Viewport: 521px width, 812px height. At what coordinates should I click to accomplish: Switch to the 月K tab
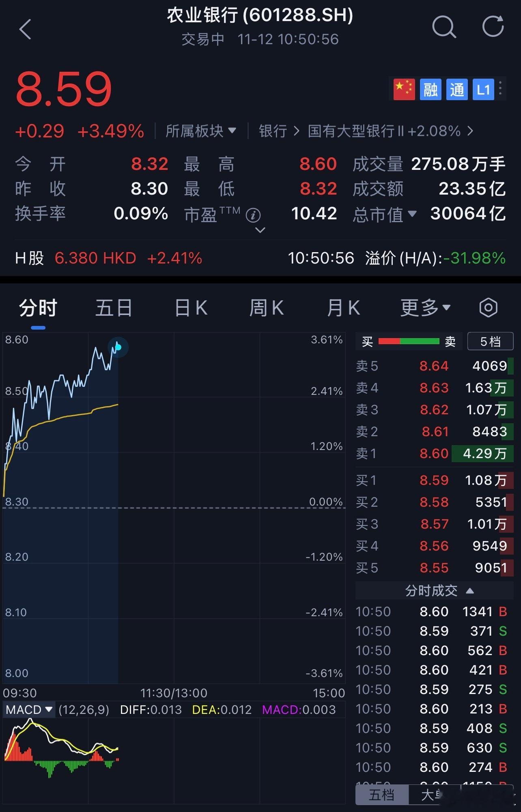tap(343, 308)
